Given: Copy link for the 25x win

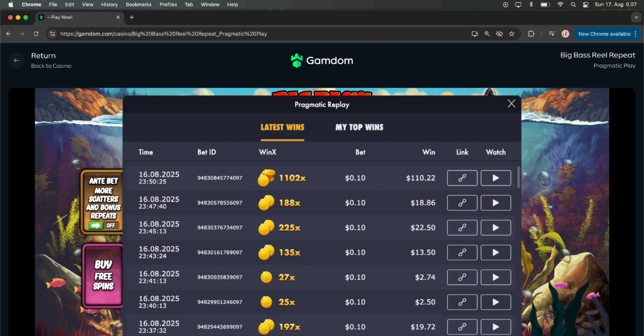Looking at the screenshot, I should point(462,302).
